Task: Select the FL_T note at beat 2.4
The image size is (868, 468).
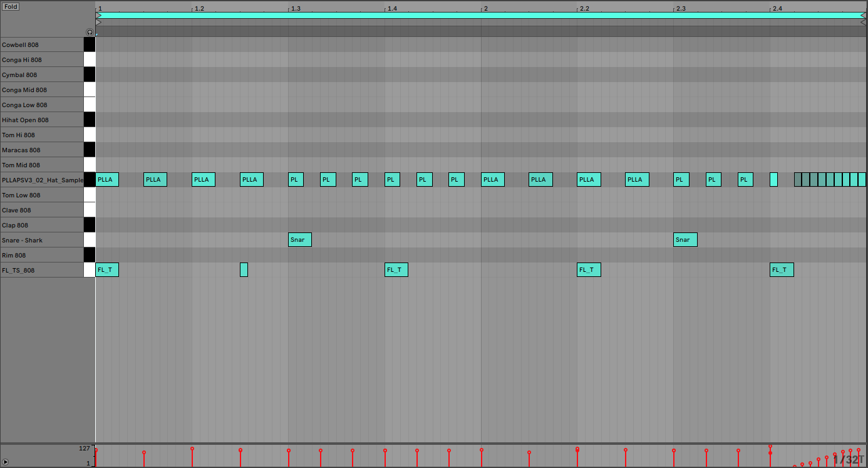Action: [x=782, y=269]
